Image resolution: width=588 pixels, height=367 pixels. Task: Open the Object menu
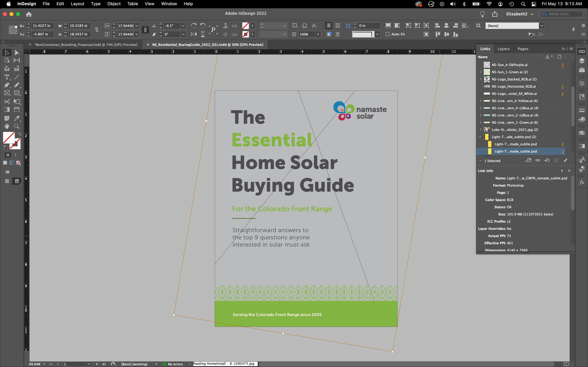coord(114,4)
